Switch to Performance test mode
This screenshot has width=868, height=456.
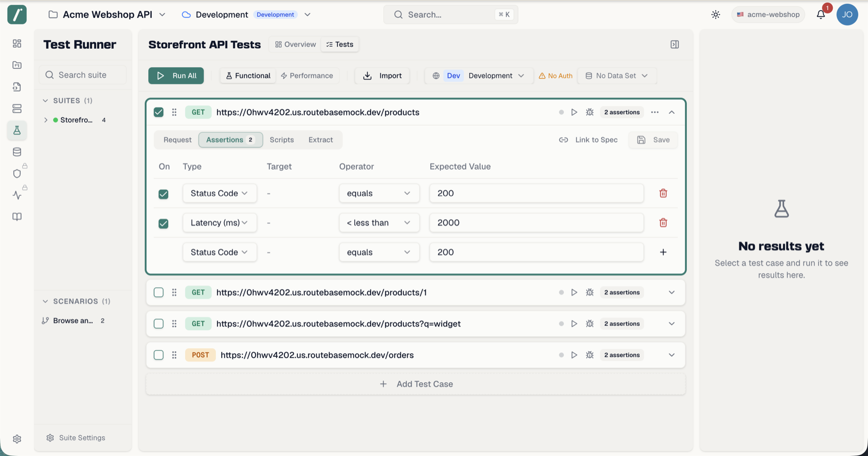(x=307, y=75)
